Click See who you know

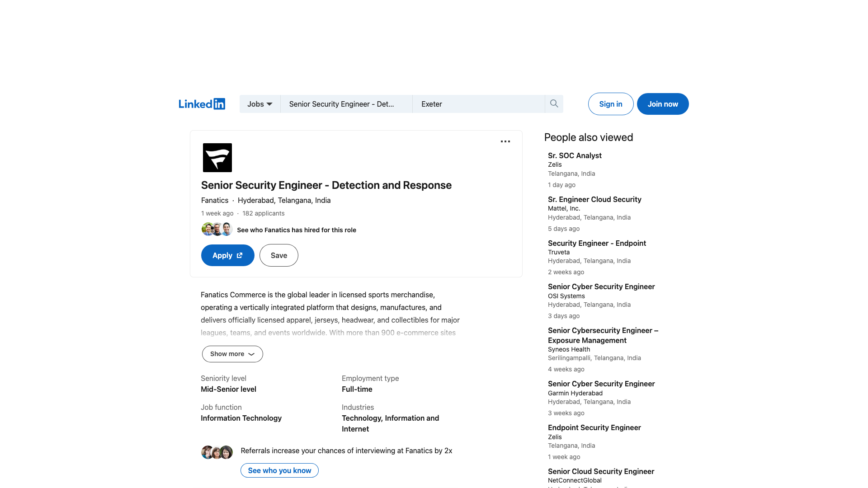[x=279, y=470]
